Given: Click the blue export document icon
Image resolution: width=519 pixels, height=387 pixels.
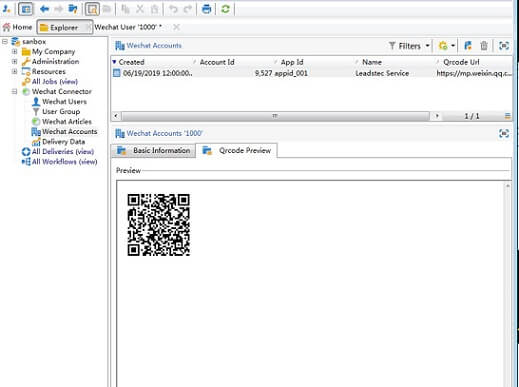Looking at the screenshot, I should click(468, 46).
